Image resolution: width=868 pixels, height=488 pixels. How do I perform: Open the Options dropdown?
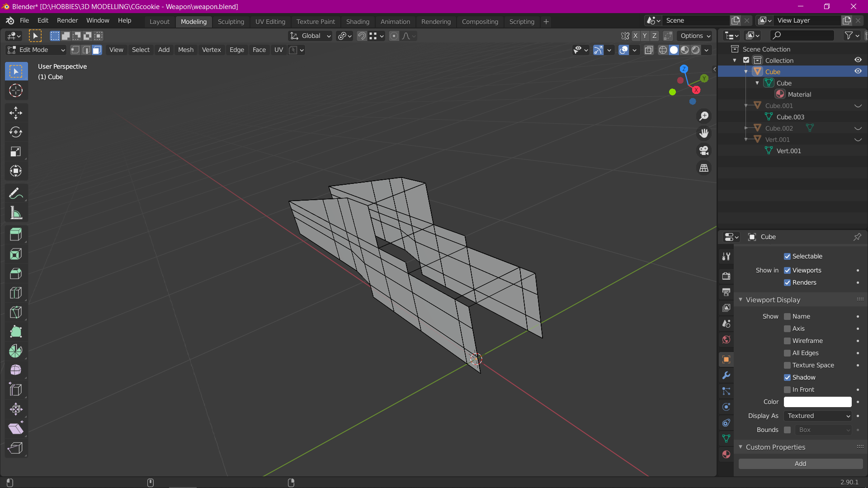pyautogui.click(x=695, y=36)
